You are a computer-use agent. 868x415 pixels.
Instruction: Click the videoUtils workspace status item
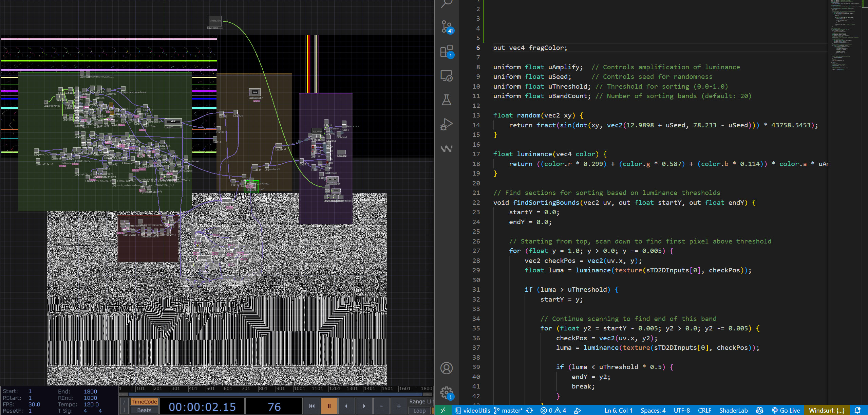473,410
